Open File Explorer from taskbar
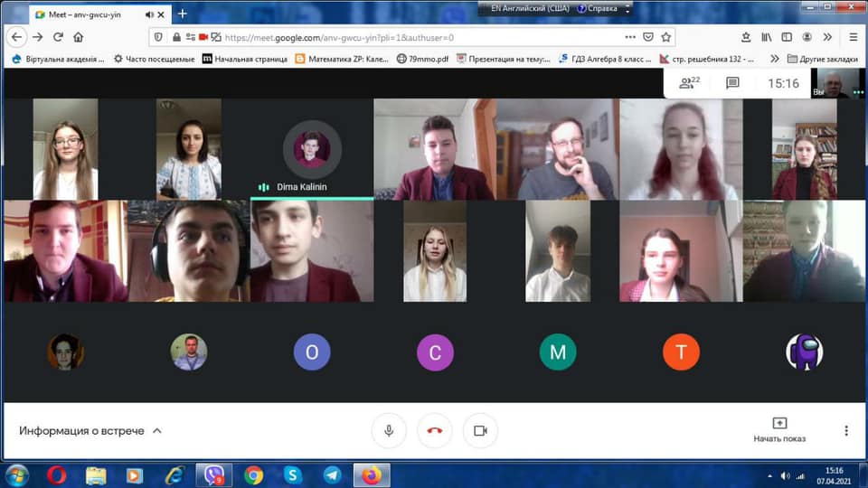The height and width of the screenshot is (488, 868). pos(96,475)
